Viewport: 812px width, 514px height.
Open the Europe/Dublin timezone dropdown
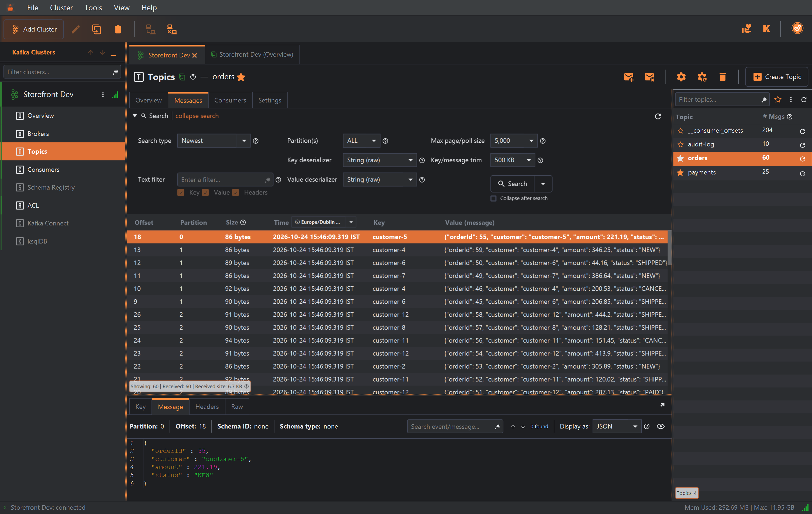coord(324,222)
